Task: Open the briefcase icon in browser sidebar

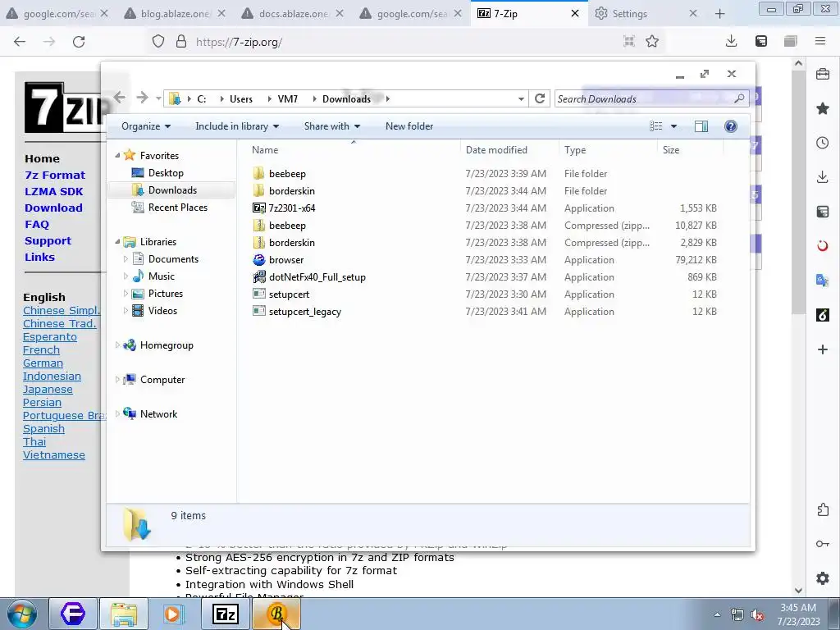Action: click(x=823, y=75)
